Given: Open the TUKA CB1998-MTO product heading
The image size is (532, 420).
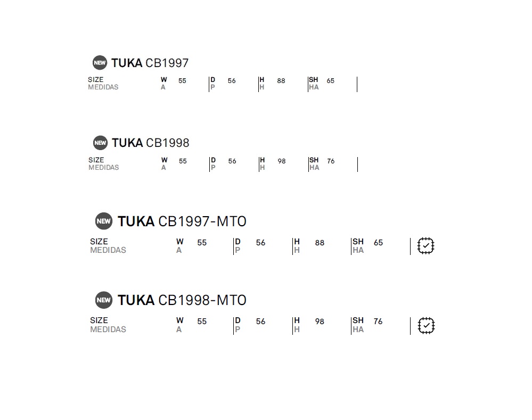Looking at the screenshot, I should (182, 300).
